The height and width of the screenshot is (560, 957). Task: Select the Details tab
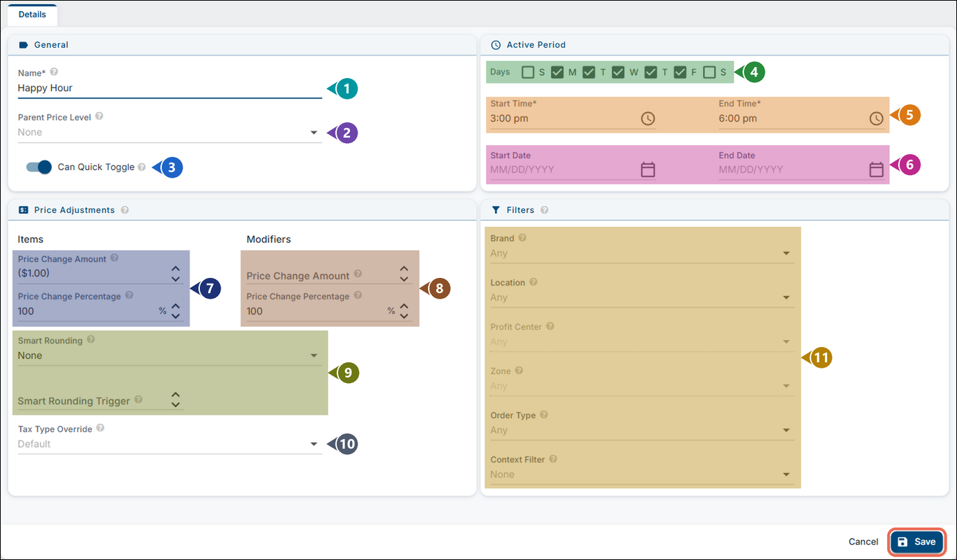[32, 15]
